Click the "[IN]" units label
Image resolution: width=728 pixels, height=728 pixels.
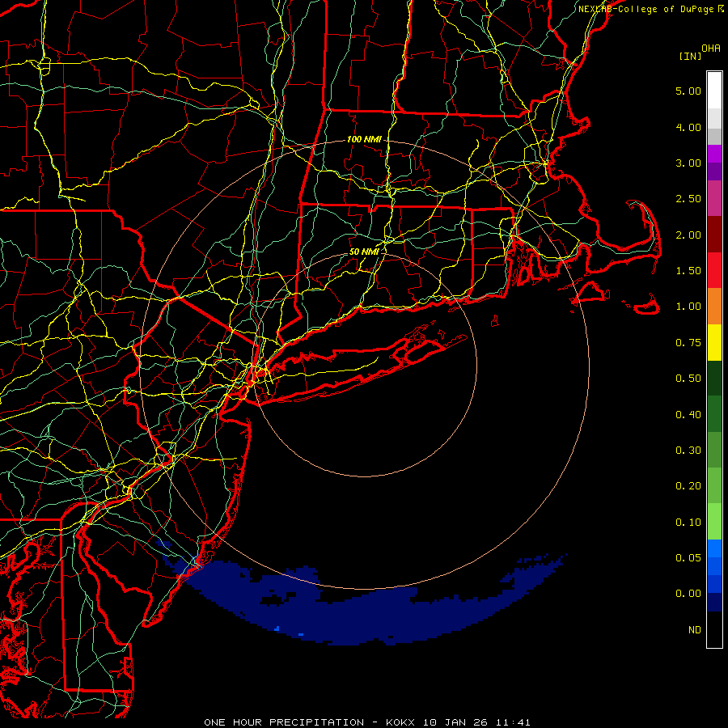(x=690, y=56)
